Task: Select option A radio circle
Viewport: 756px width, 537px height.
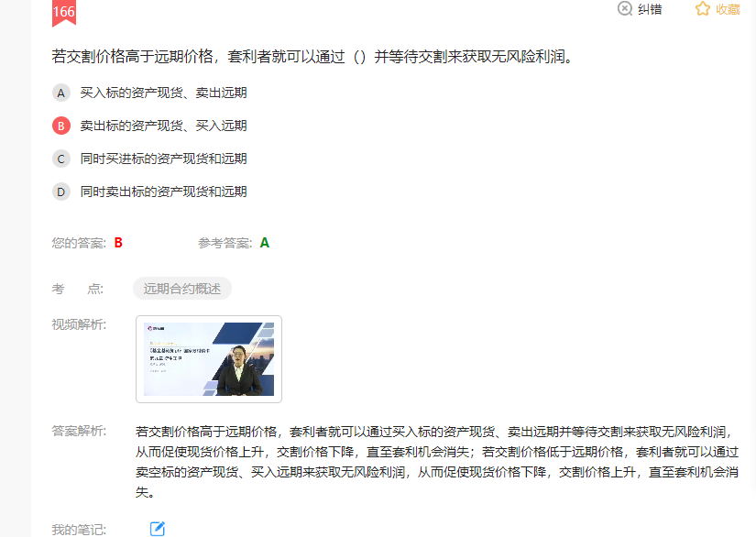Action: pyautogui.click(x=61, y=93)
